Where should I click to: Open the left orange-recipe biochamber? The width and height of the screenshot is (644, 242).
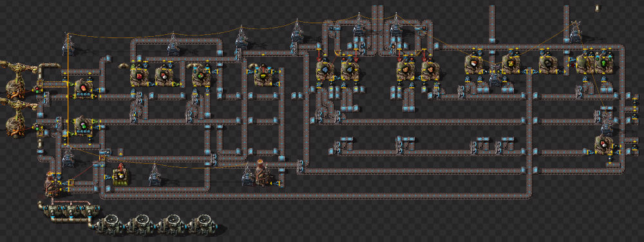[x=405, y=71]
